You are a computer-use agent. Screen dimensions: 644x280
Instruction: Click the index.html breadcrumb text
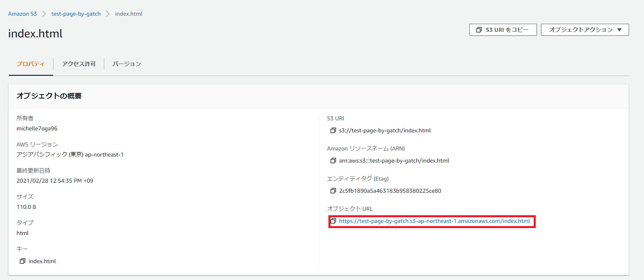129,14
